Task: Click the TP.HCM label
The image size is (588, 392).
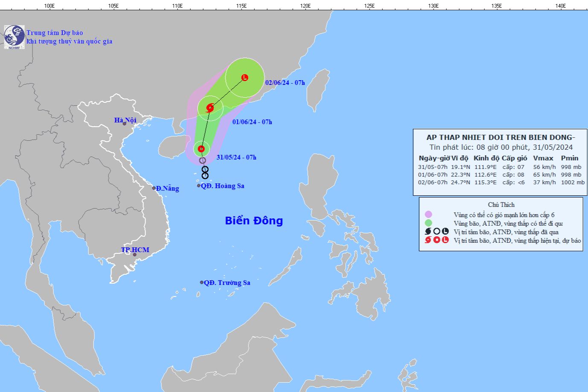Action: click(135, 250)
